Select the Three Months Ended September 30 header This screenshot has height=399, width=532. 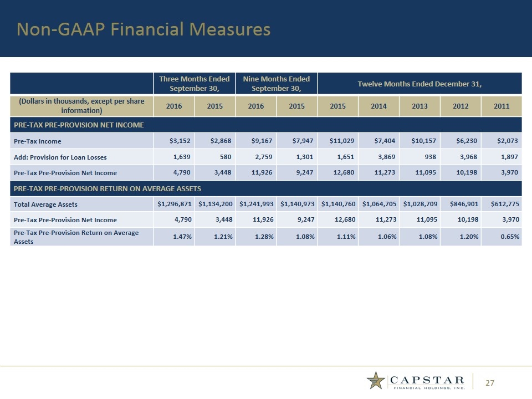(194, 84)
